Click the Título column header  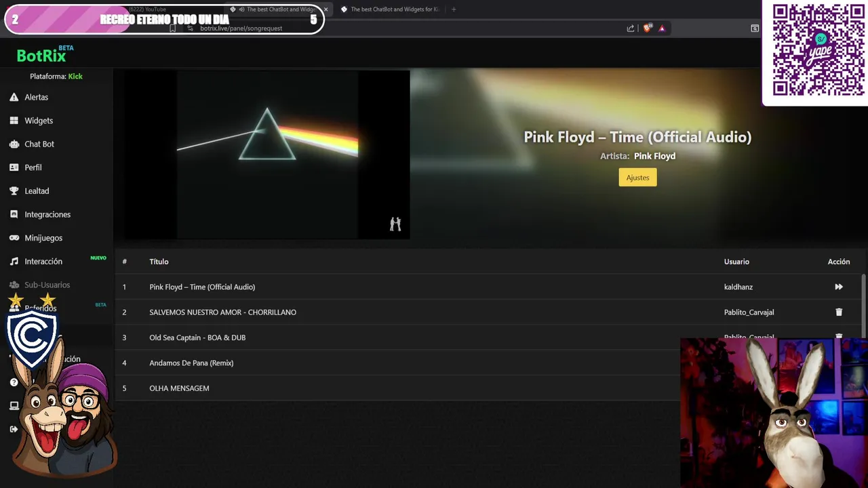[x=159, y=262]
